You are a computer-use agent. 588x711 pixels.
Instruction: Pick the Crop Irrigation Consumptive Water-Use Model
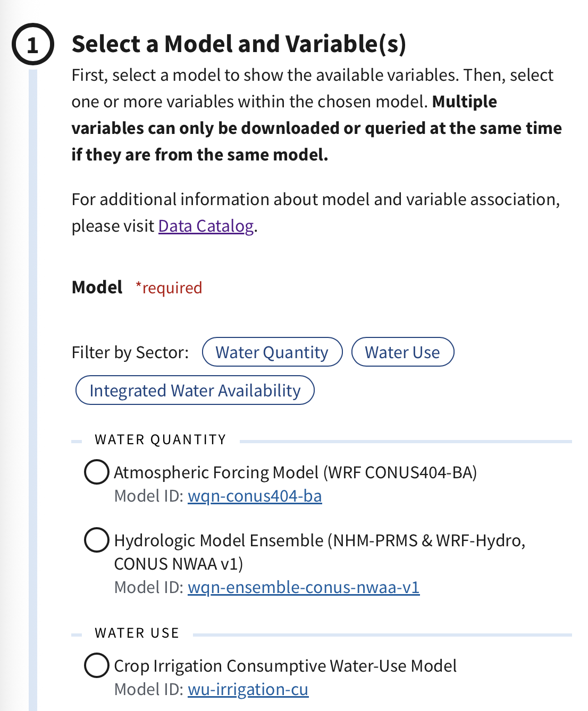point(285,666)
